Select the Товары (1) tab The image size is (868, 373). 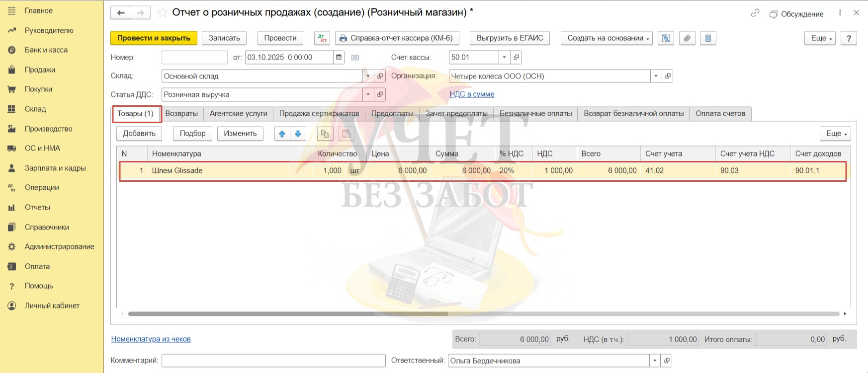click(x=136, y=114)
